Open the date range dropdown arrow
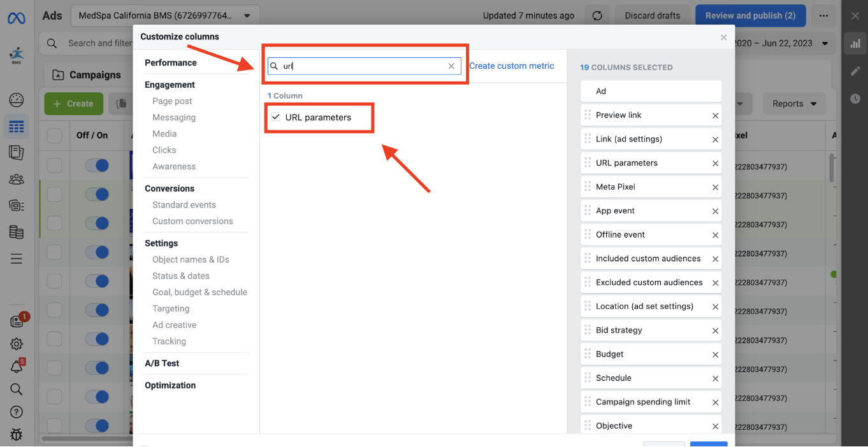Image resolution: width=868 pixels, height=447 pixels. point(825,44)
